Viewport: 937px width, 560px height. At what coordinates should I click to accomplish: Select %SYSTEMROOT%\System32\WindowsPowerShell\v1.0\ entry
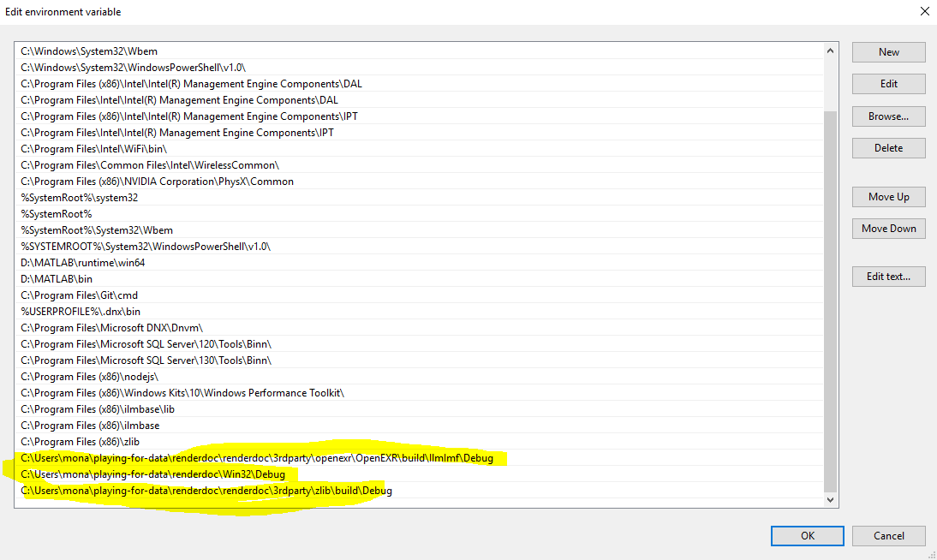click(x=419, y=247)
